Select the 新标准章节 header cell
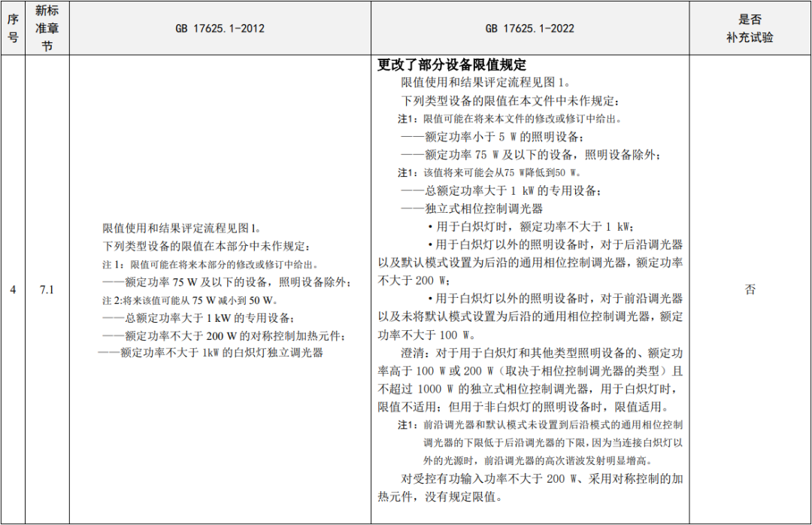 47,29
